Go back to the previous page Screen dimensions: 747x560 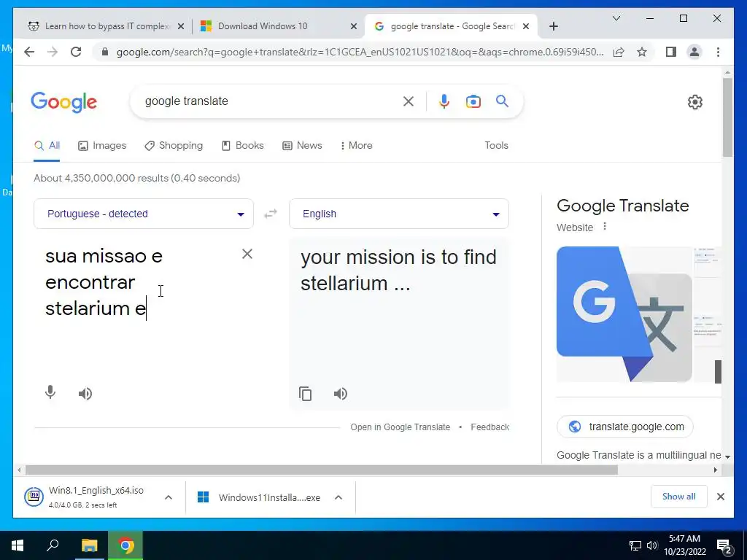(29, 52)
